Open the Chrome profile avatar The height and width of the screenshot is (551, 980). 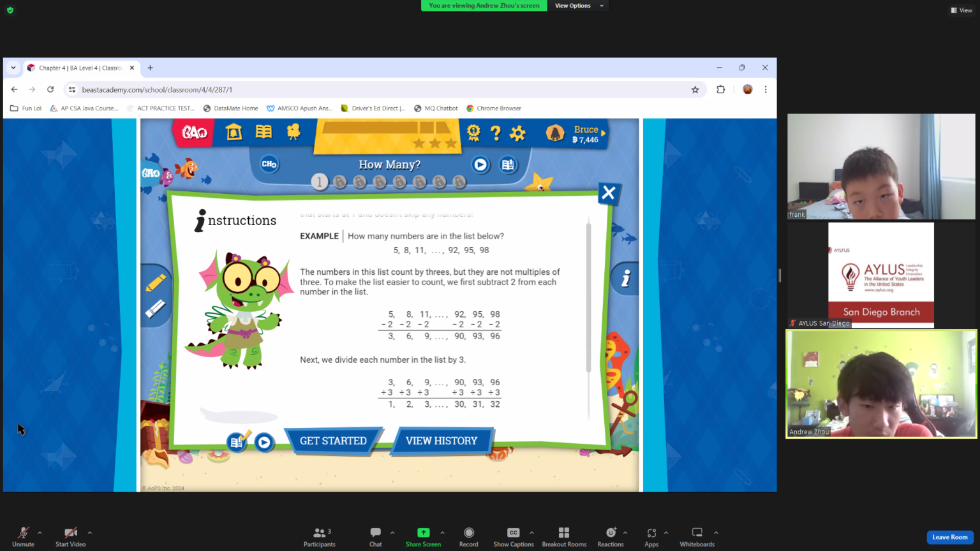point(748,90)
